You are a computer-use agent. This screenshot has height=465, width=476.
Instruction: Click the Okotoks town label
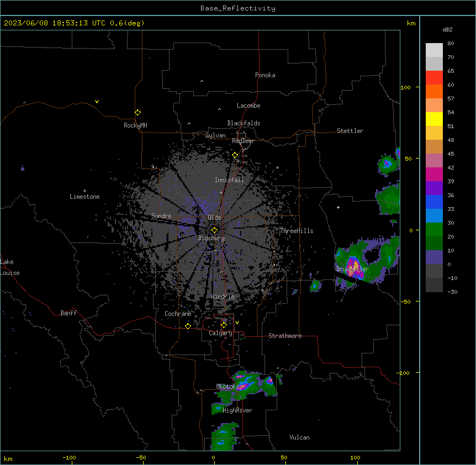pos(227,387)
